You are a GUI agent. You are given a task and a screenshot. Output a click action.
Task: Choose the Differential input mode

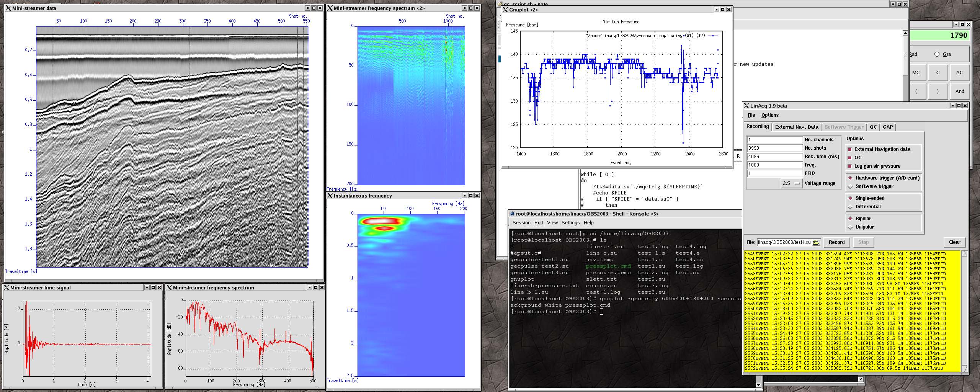click(x=850, y=207)
